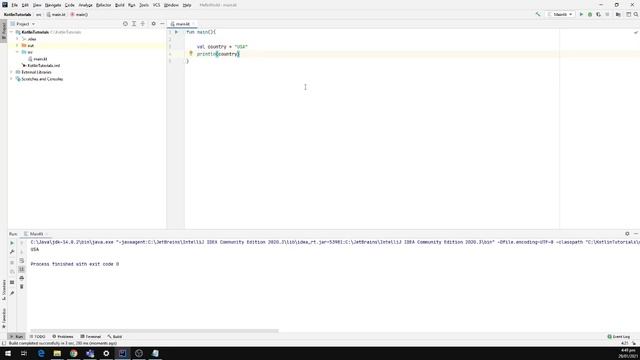Open the TODO tool window
Viewport: 640px width, 360px height.
point(38,337)
